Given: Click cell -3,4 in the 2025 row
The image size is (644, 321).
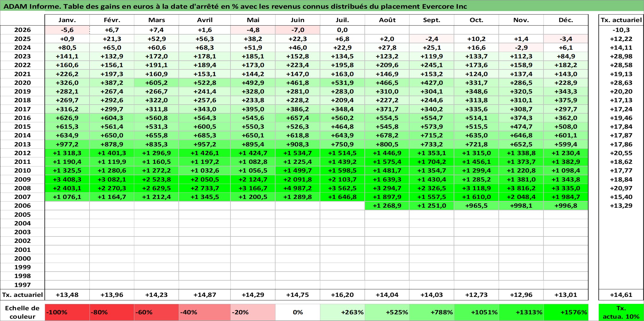Looking at the screenshot, I should click(566, 39).
